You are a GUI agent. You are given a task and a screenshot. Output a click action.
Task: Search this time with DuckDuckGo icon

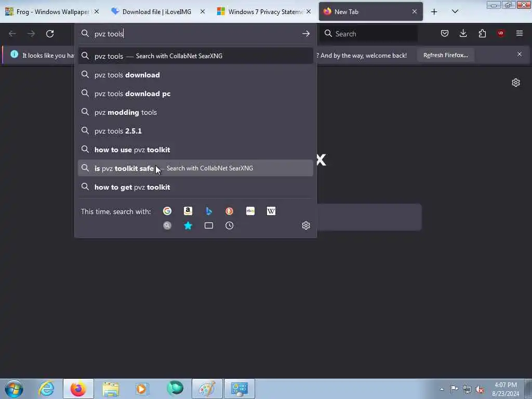tap(229, 211)
